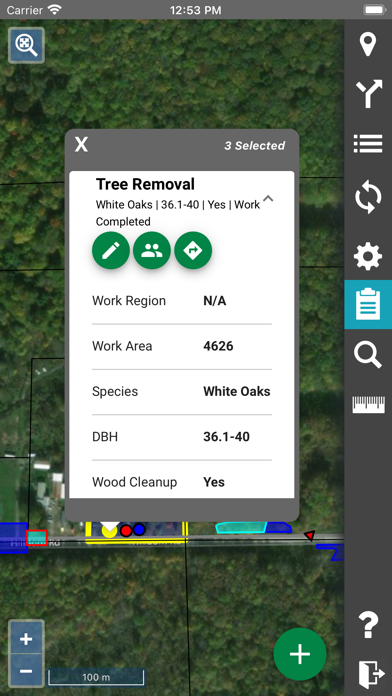Tap the Tree Removal heading
The width and height of the screenshot is (392, 696).
[x=145, y=184]
